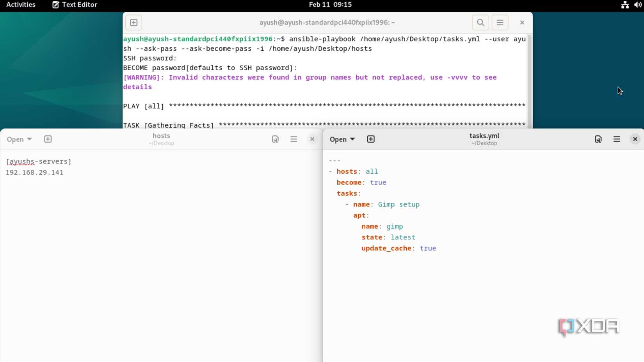Screen dimensions: 644x362
Task: Open the date and time calendar
Action: pos(330,5)
